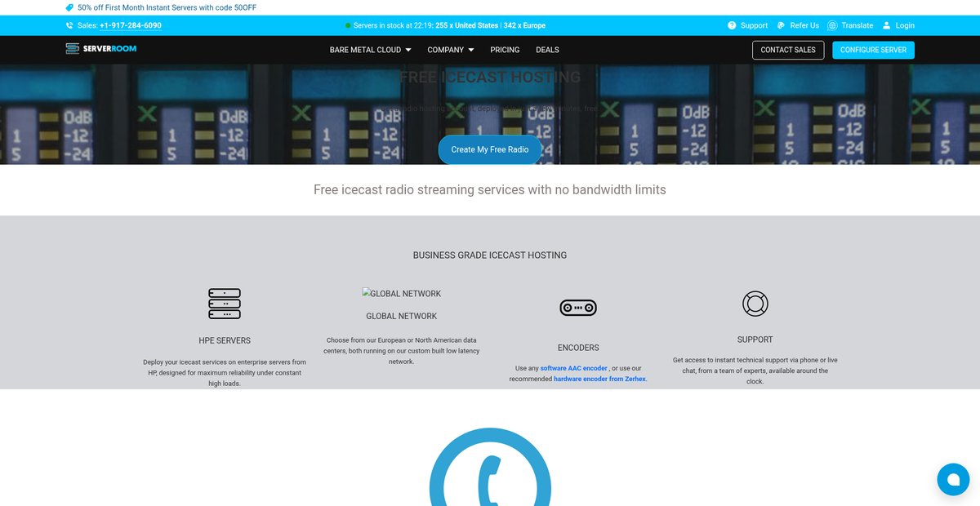
Task: Open the software AAC encoder link
Action: click(x=573, y=368)
